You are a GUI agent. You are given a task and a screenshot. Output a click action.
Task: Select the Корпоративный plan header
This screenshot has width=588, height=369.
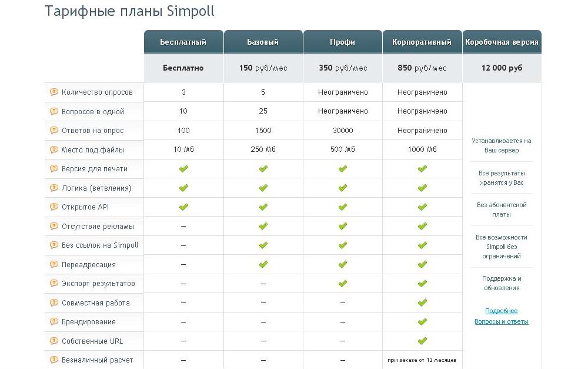click(422, 42)
